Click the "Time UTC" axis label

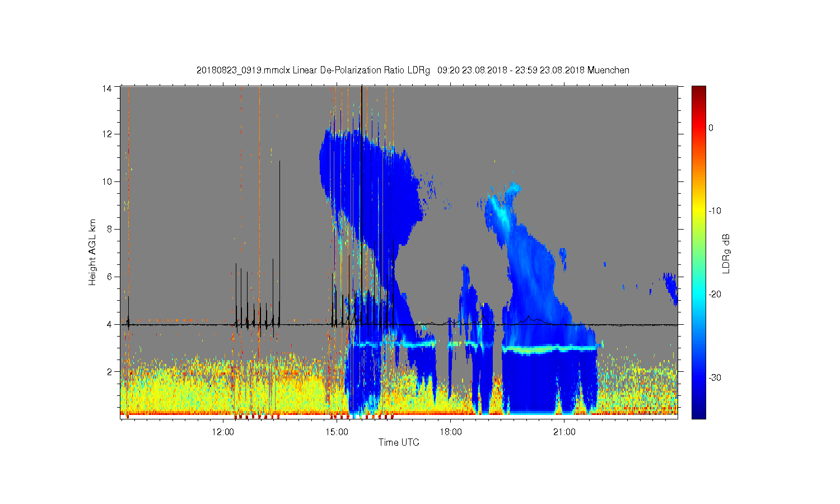(x=399, y=442)
